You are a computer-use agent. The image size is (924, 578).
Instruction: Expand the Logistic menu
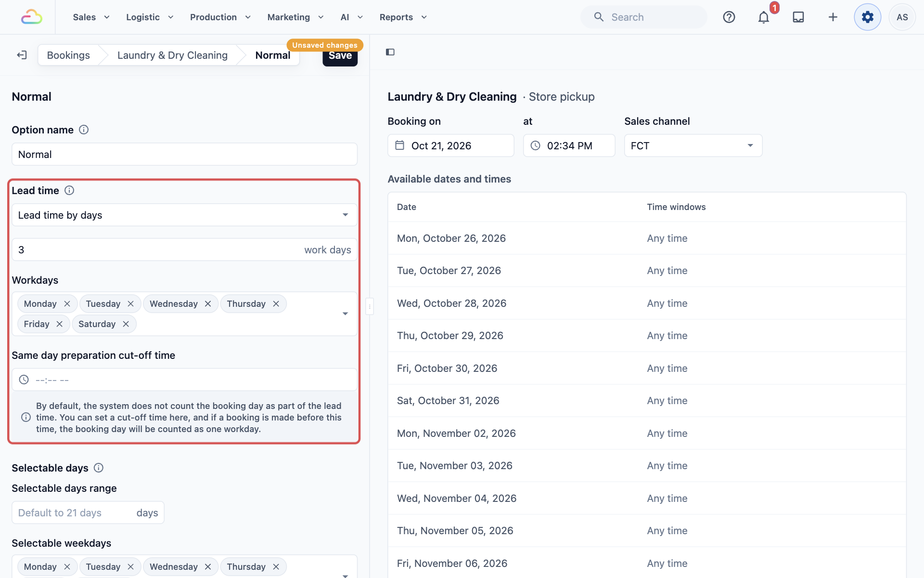150,17
